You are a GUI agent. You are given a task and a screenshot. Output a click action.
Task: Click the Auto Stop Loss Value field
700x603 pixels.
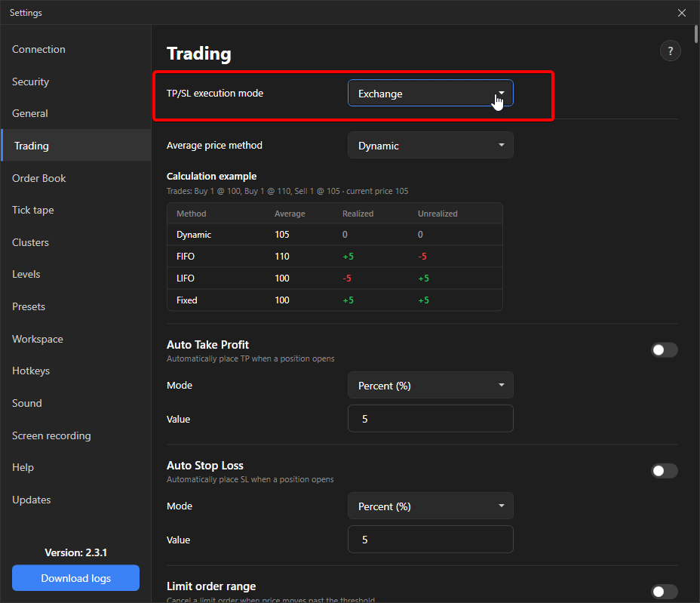[x=431, y=540]
